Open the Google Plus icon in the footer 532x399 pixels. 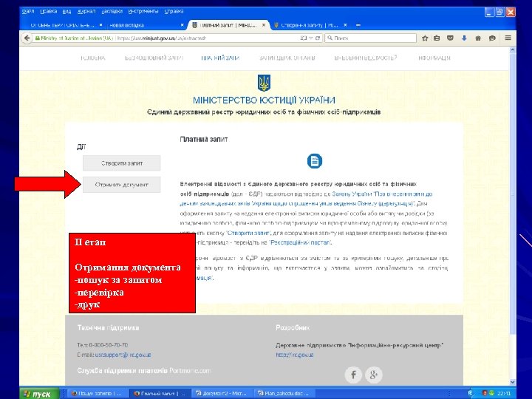tap(374, 375)
